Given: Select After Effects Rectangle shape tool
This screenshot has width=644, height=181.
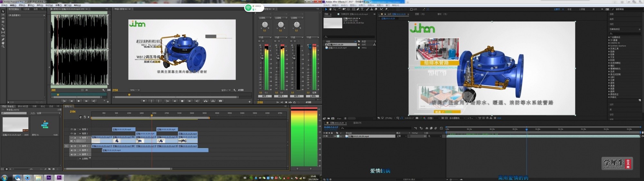Looking at the screenshot, I should (354, 9).
